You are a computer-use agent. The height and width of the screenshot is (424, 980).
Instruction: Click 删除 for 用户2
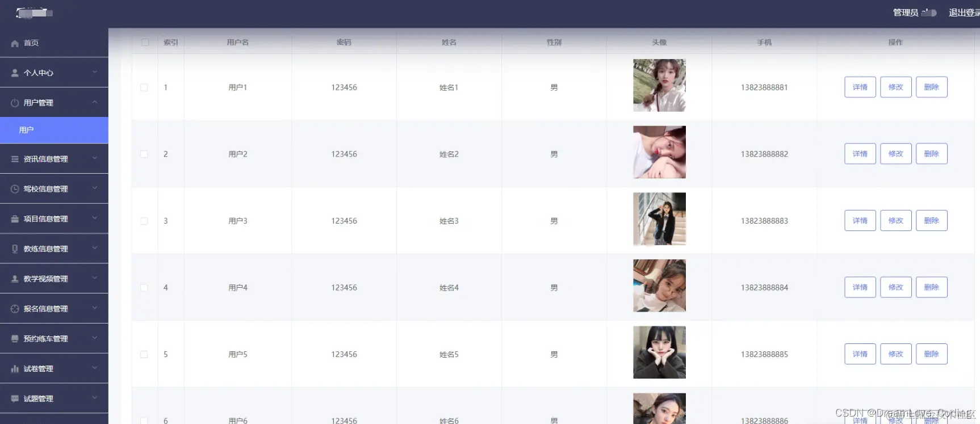pos(932,154)
